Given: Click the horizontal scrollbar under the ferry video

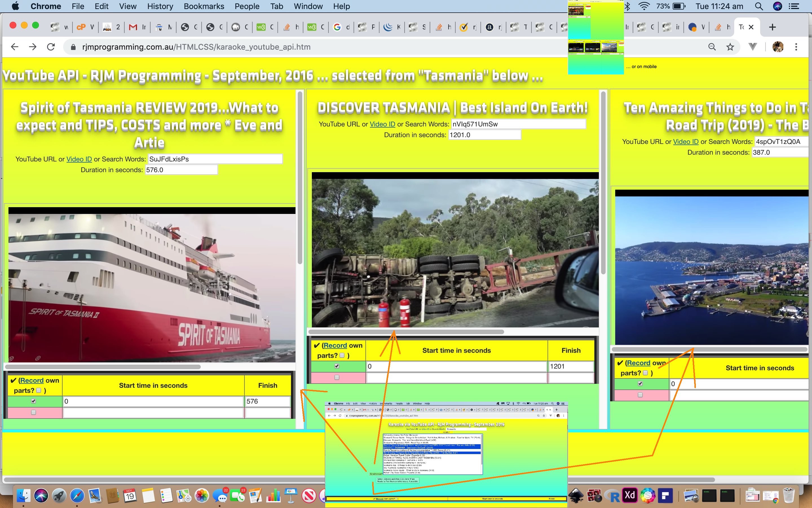Looking at the screenshot, I should 103,367.
